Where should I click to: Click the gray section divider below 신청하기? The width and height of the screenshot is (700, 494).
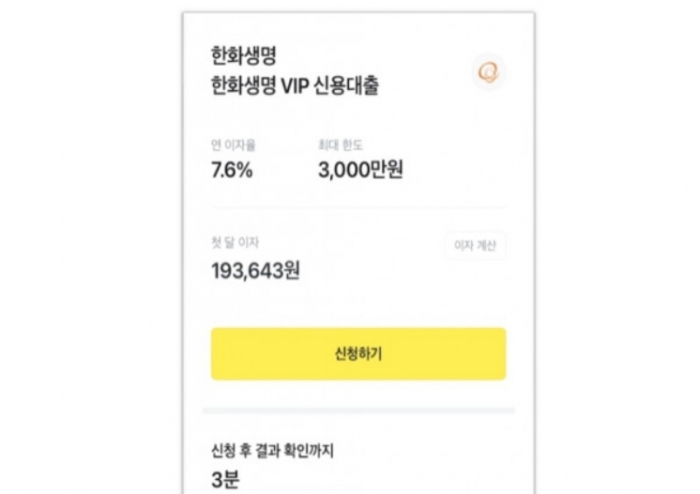click(358, 410)
